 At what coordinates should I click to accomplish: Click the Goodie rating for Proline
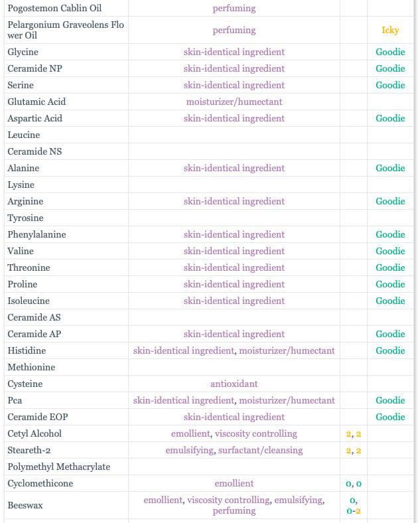click(390, 284)
